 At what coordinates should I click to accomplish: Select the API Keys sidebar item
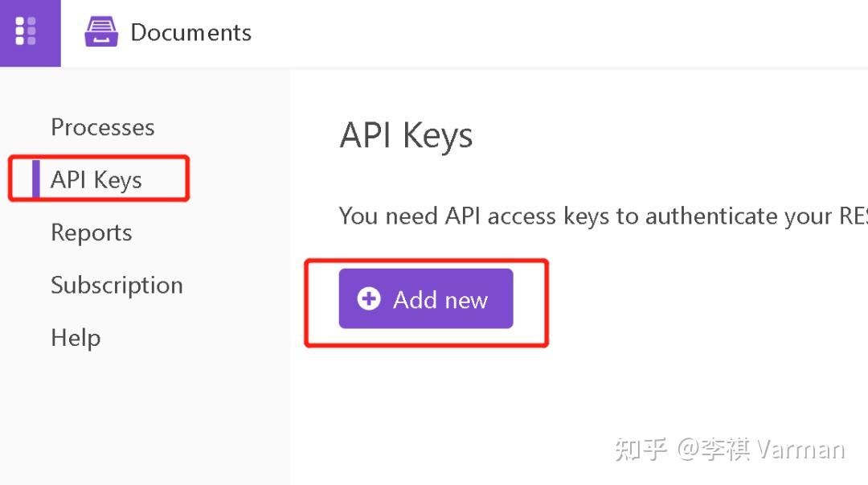pyautogui.click(x=96, y=179)
